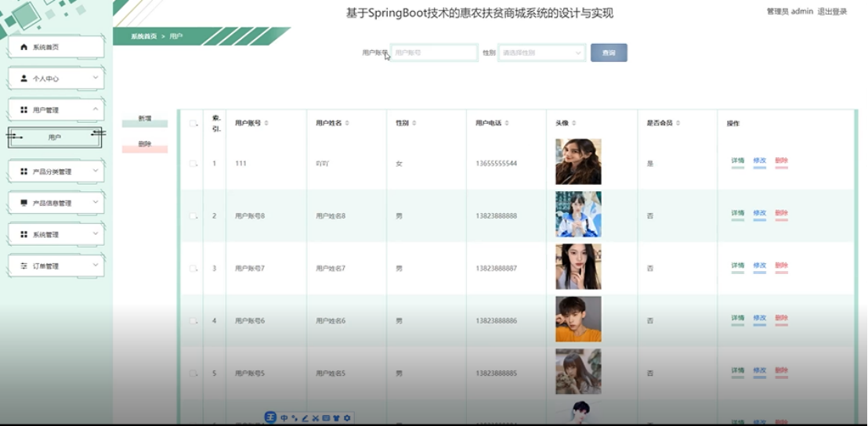Expand 系统管理 menu chevron
The width and height of the screenshot is (868, 426).
click(x=96, y=234)
